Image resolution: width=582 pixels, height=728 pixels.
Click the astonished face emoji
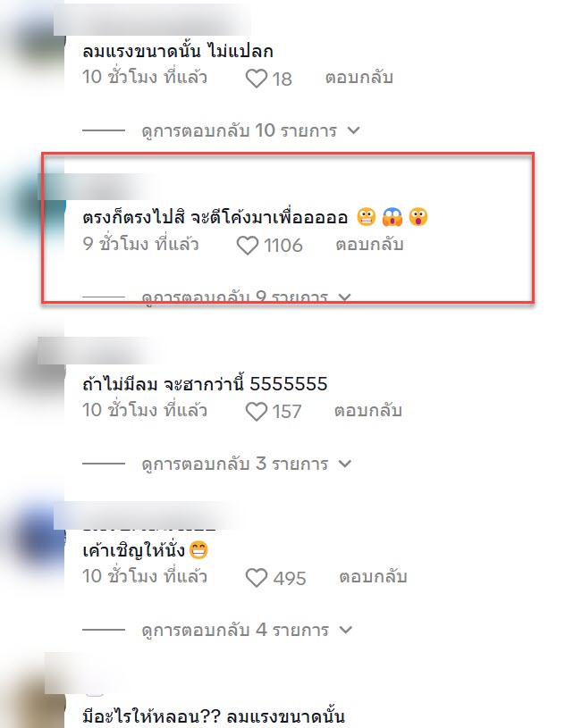point(418,217)
